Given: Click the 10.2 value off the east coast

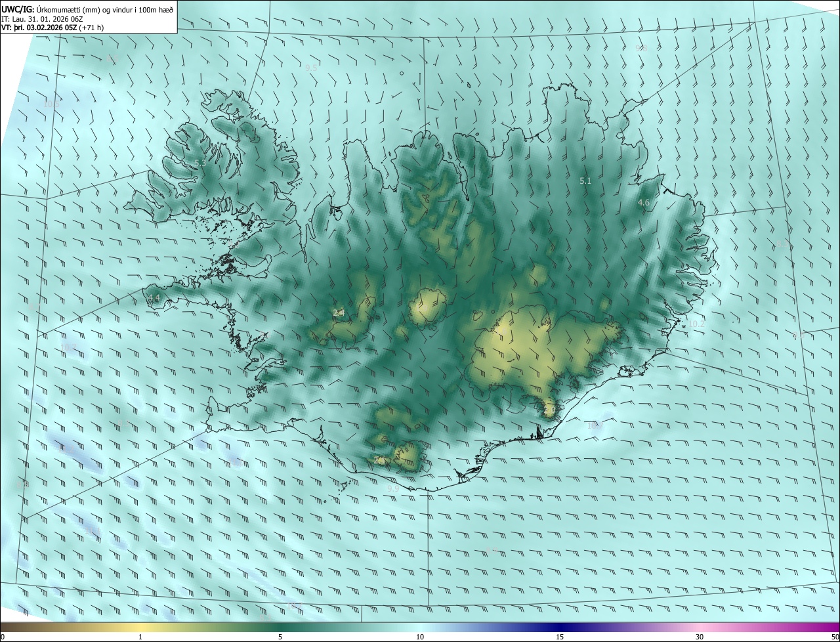Looking at the screenshot, I should [696, 324].
